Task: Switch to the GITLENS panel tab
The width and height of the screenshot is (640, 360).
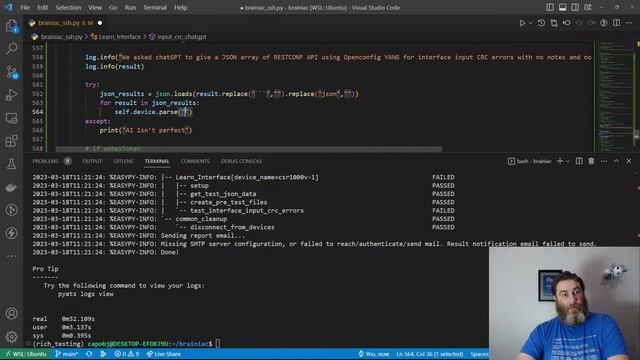Action: coord(123,161)
